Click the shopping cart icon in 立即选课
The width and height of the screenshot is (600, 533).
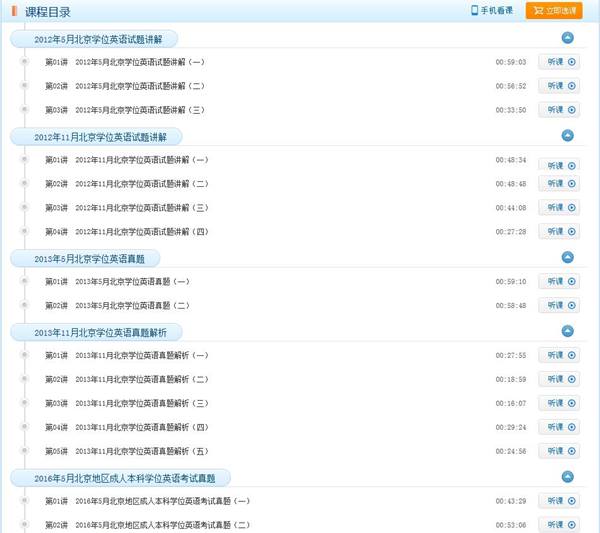pyautogui.click(x=538, y=11)
